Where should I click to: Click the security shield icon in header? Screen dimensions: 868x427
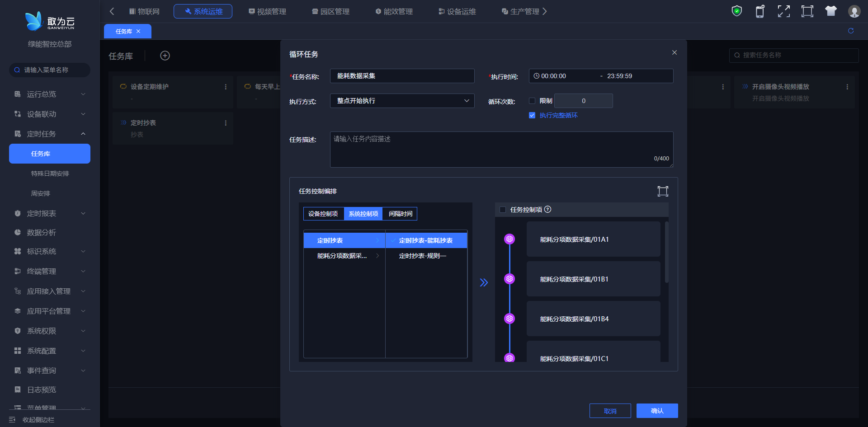click(736, 11)
